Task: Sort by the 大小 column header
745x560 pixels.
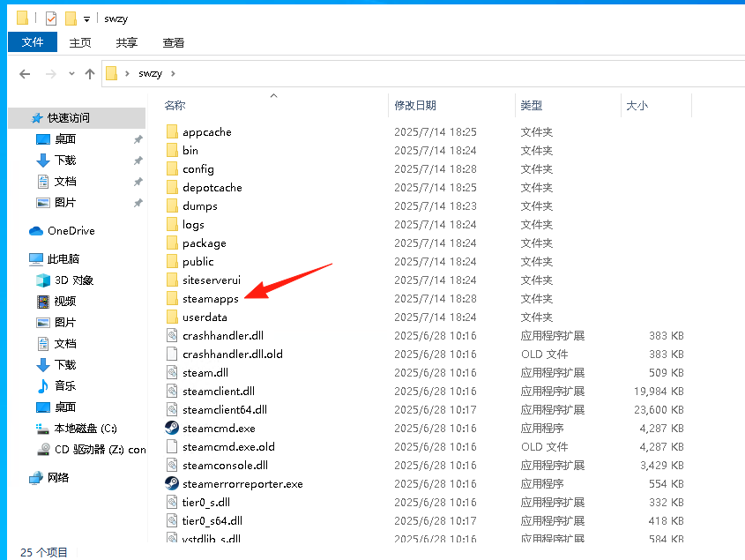Action: click(637, 106)
